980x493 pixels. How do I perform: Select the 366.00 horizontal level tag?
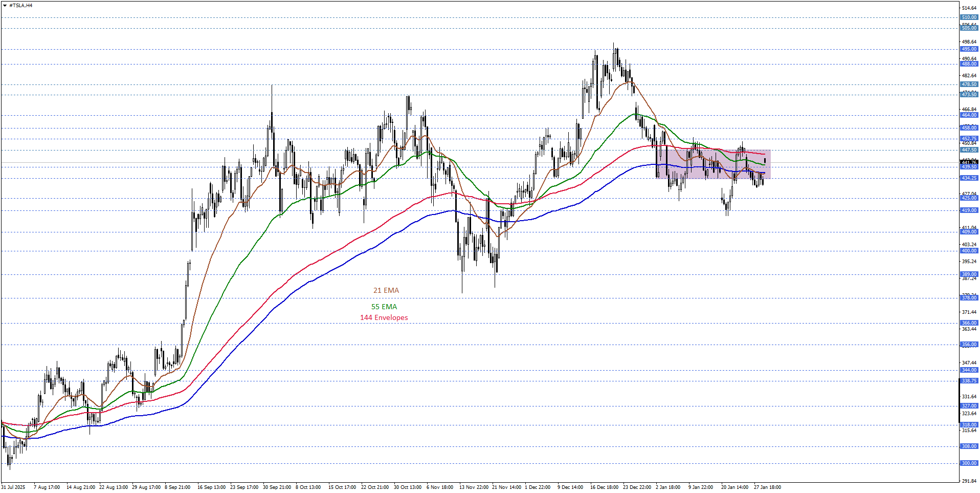[x=969, y=323]
